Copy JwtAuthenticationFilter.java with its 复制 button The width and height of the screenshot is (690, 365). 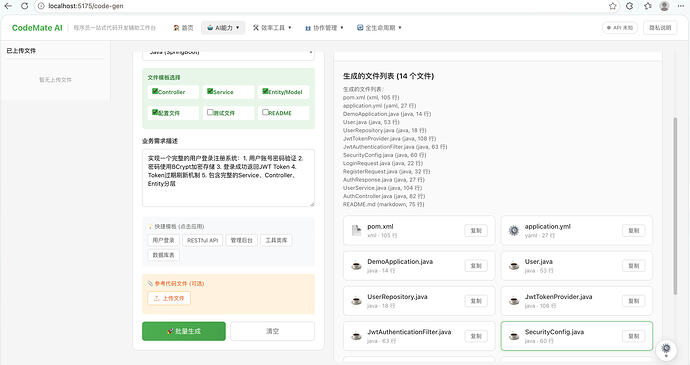pos(476,336)
